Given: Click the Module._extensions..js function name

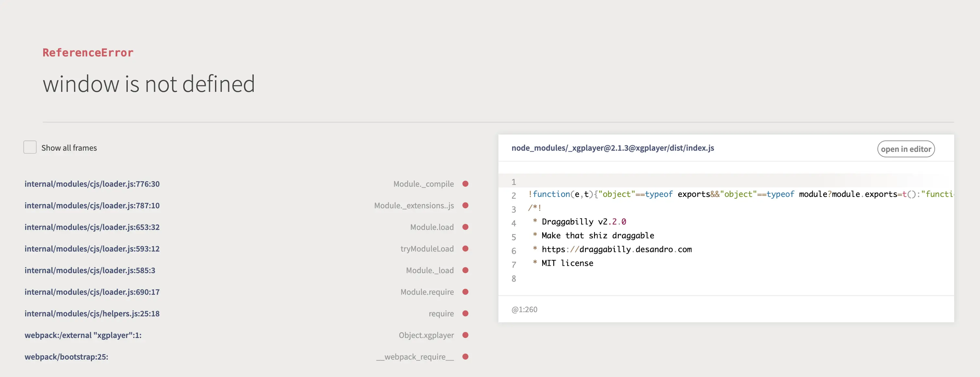Looking at the screenshot, I should tap(414, 206).
